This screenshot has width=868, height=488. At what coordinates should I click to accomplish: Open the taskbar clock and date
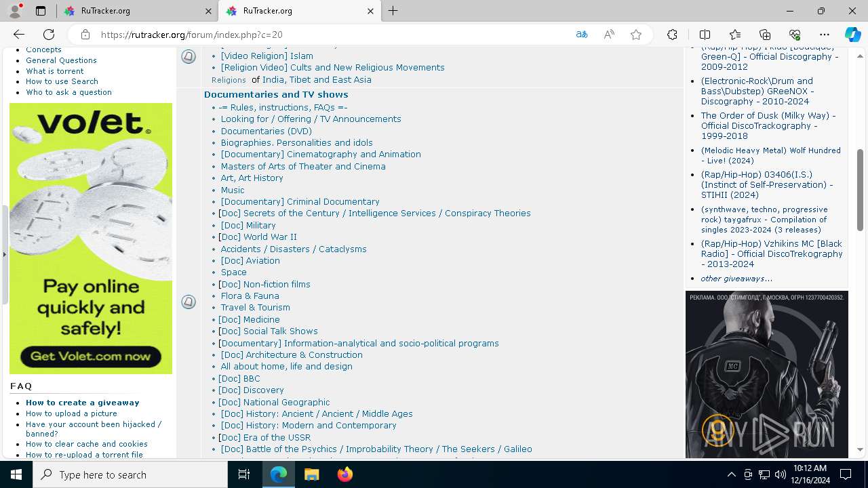[x=810, y=474]
